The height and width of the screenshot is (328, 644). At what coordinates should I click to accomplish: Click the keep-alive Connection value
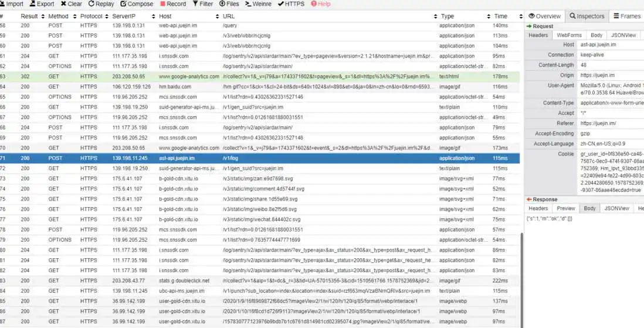pyautogui.click(x=592, y=55)
